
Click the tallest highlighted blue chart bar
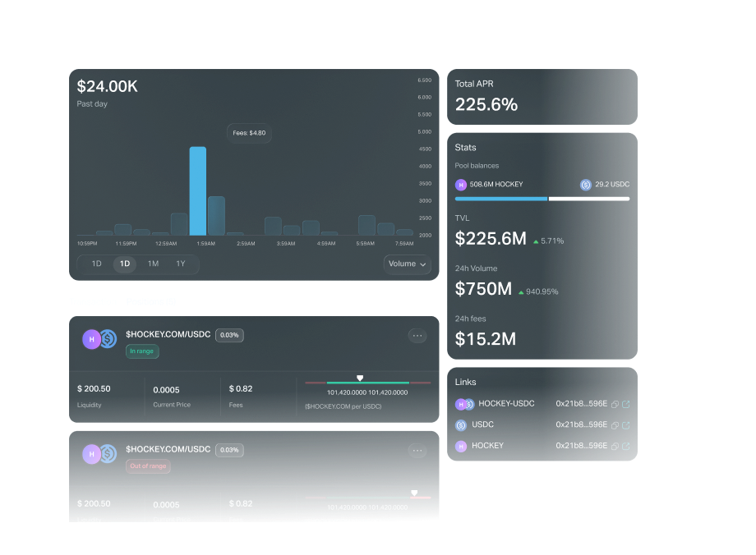198,191
